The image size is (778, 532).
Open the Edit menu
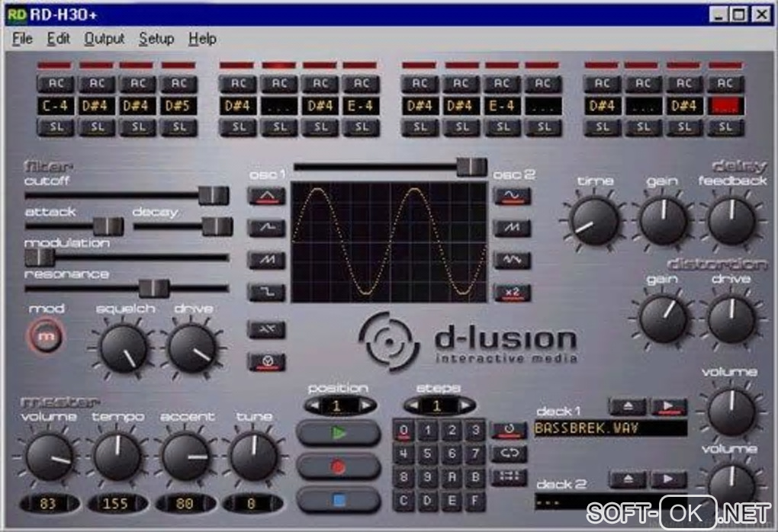click(x=59, y=39)
